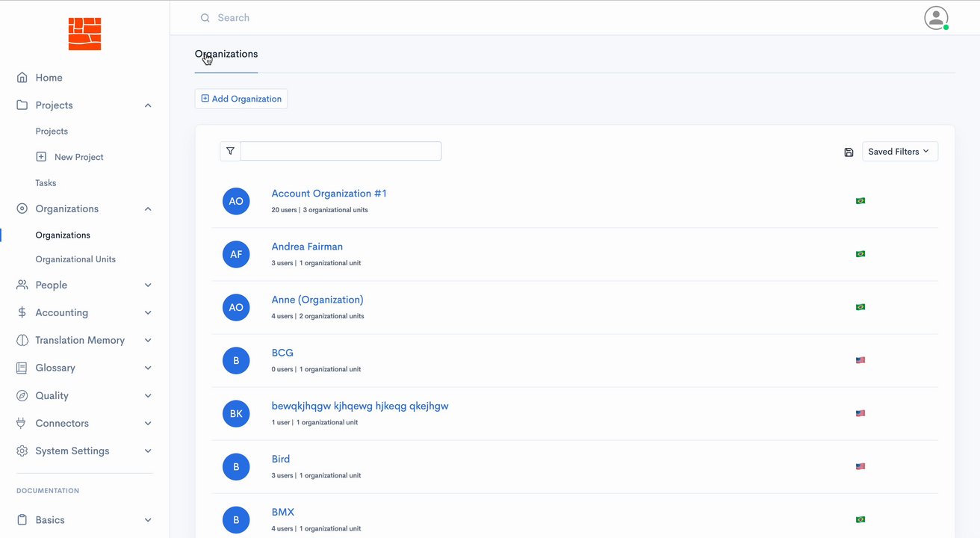This screenshot has width=980, height=538.
Task: Expand the People menu chevron
Action: (x=148, y=285)
